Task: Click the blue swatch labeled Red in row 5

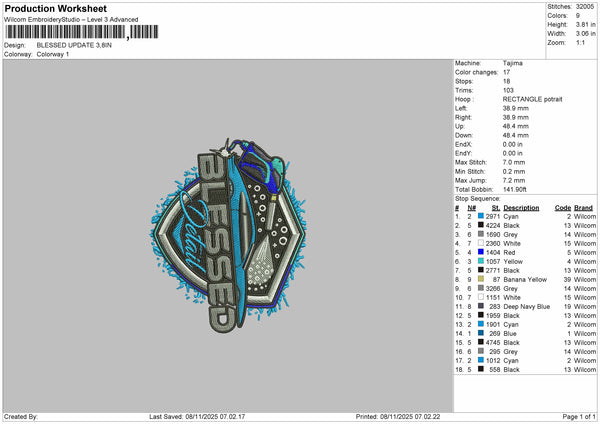Action: point(481,252)
